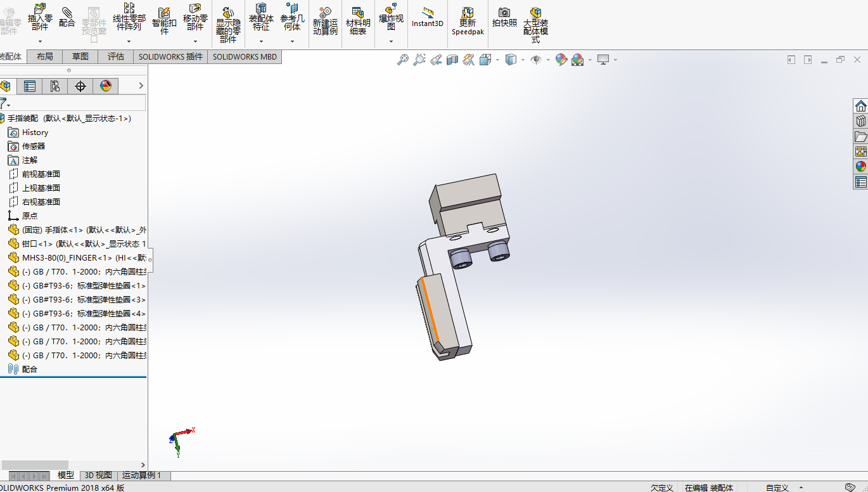Open dropdown under Move Component (移动零部件)

click(195, 41)
